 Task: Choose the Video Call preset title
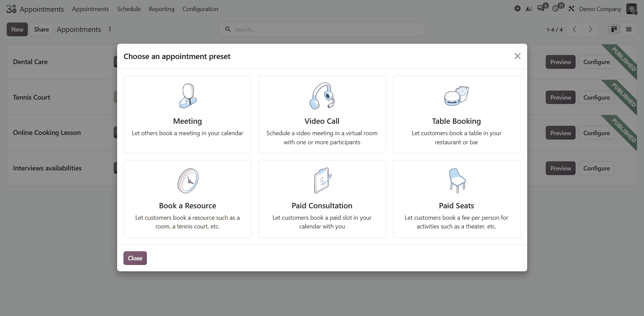pyautogui.click(x=322, y=121)
